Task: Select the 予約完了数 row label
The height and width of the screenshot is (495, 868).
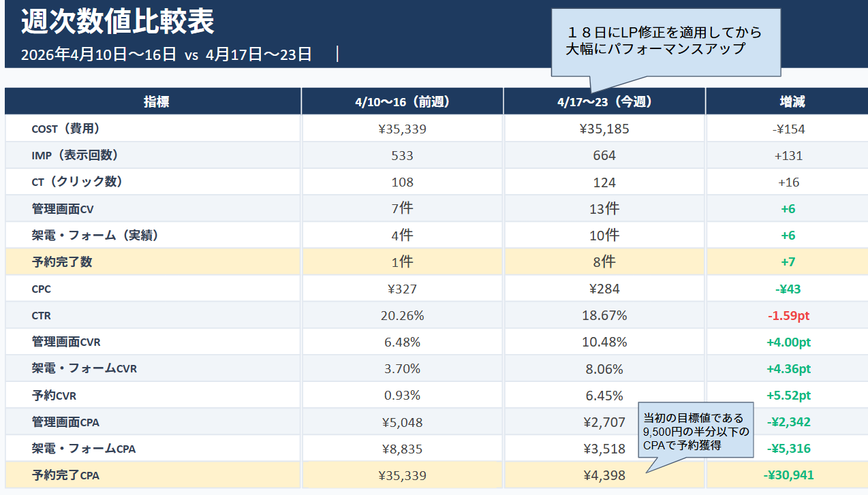Action: click(62, 261)
